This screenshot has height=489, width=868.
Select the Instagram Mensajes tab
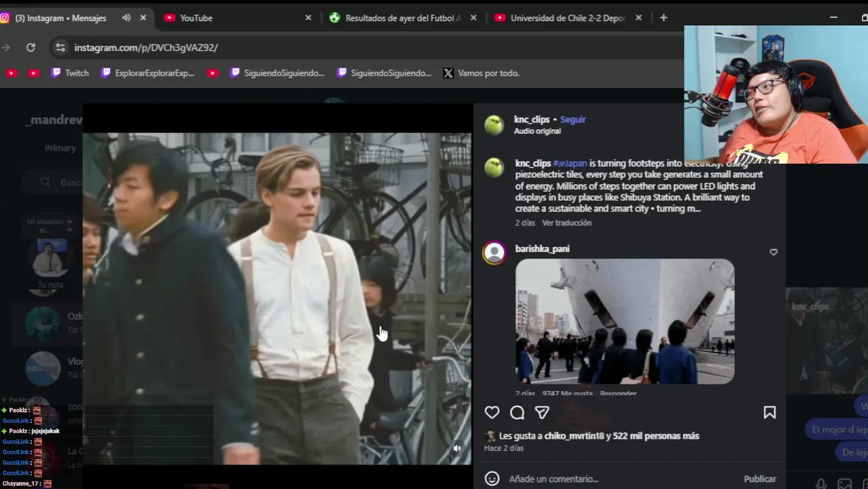pyautogui.click(x=65, y=18)
